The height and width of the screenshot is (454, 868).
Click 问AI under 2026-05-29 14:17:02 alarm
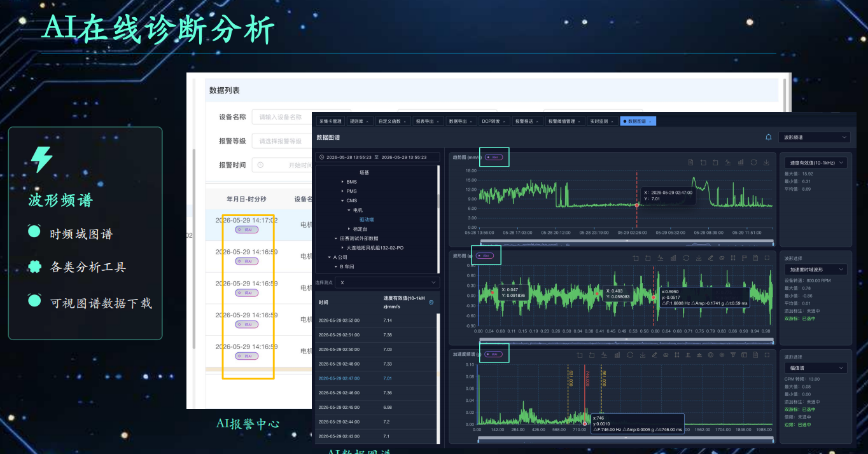pos(246,230)
